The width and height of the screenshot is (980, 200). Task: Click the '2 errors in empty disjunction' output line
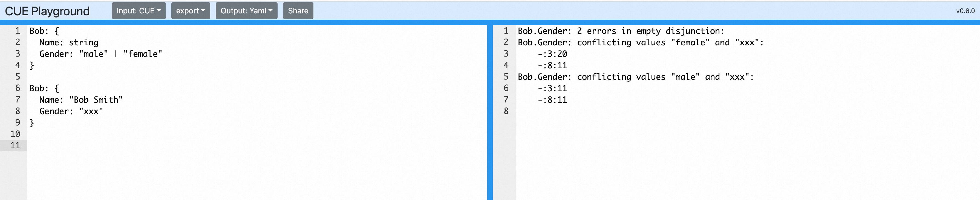621,31
